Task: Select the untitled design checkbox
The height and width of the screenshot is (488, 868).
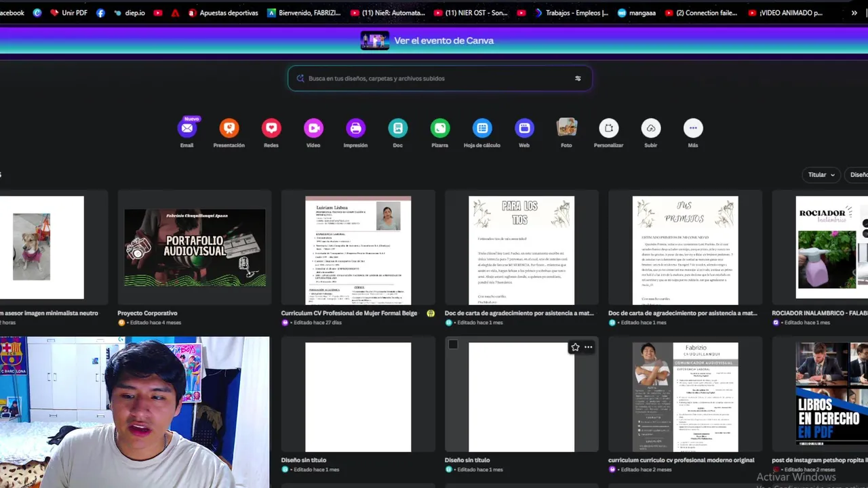Action: [x=453, y=345]
